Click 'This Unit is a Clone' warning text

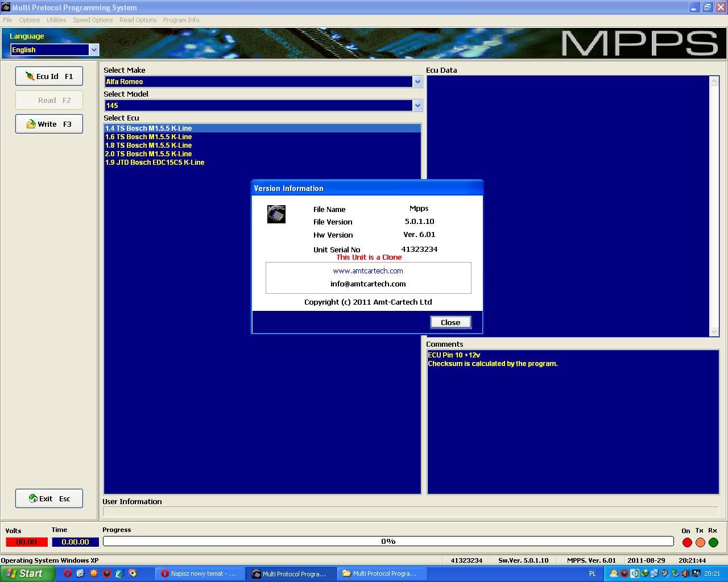click(x=369, y=257)
